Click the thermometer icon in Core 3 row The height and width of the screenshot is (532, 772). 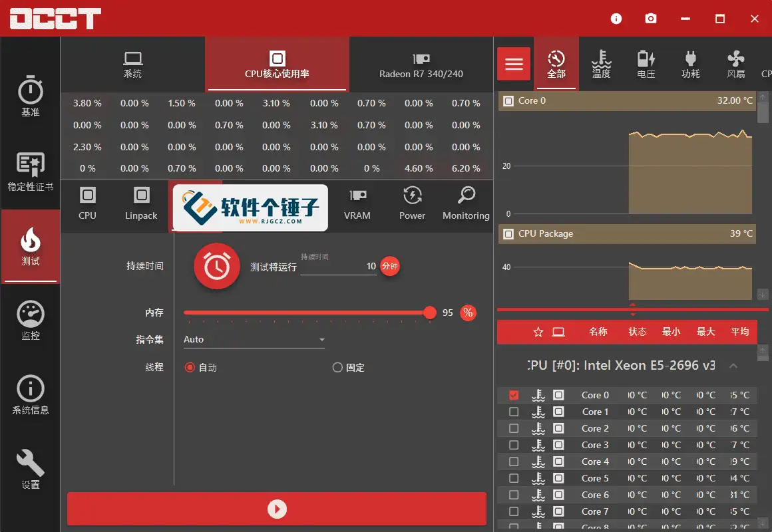[538, 445]
